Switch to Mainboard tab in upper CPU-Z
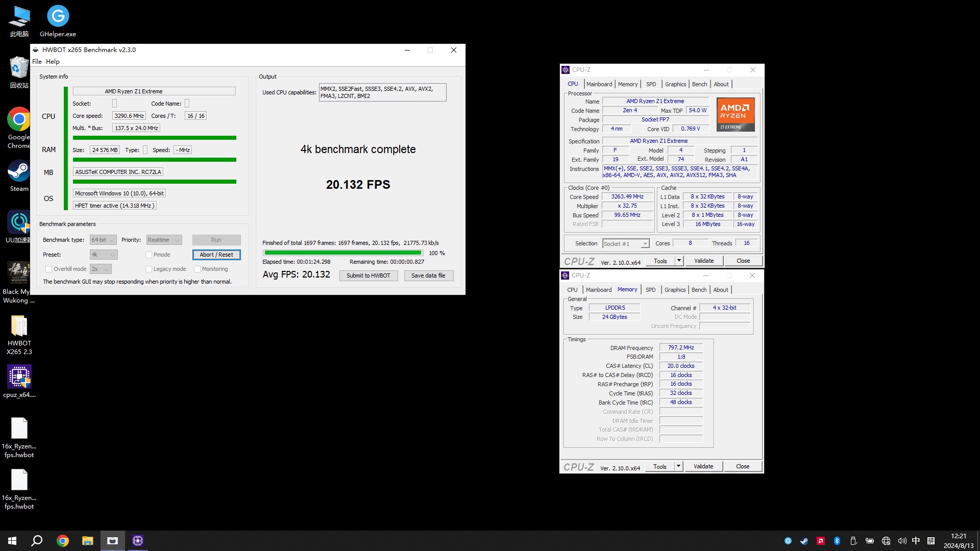Image resolution: width=980 pixels, height=551 pixels. pos(599,84)
